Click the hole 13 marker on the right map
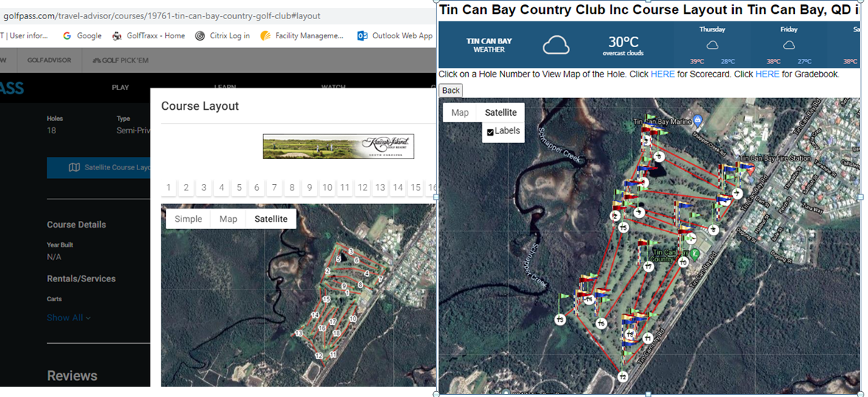 pos(560,320)
